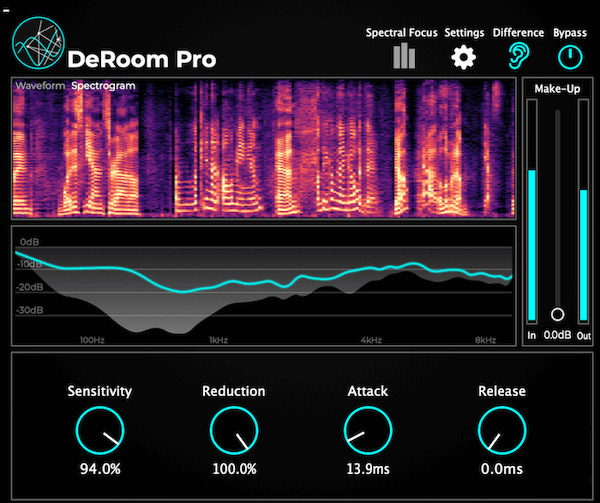Click the 0.0dB Make-Up gain readout
Image resolution: width=600 pixels, height=503 pixels.
pos(557,336)
